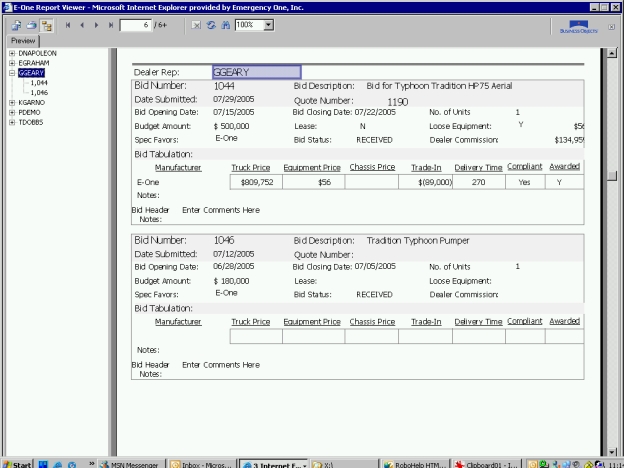Open Clipboard01 taskbar button
Viewport: 624px width, 468px height.
pos(485,464)
